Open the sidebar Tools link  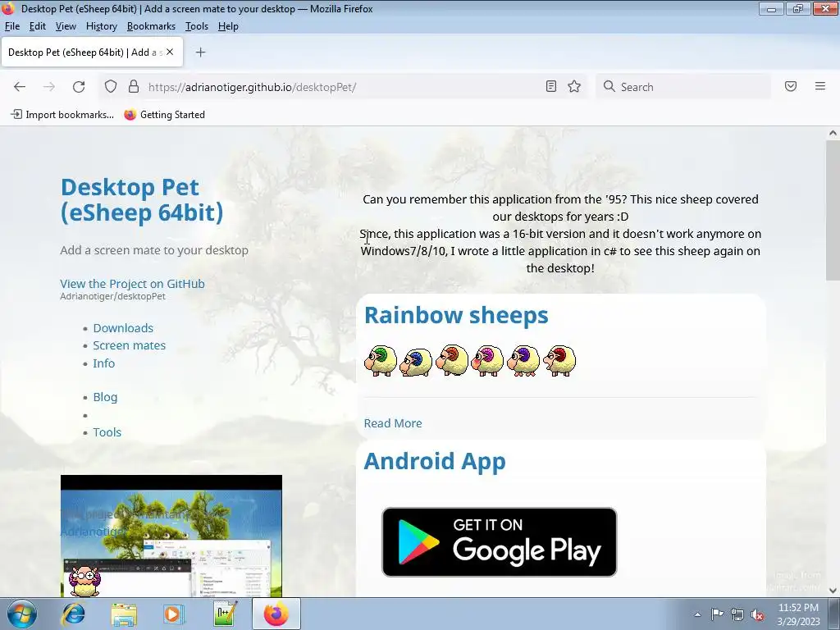107,432
